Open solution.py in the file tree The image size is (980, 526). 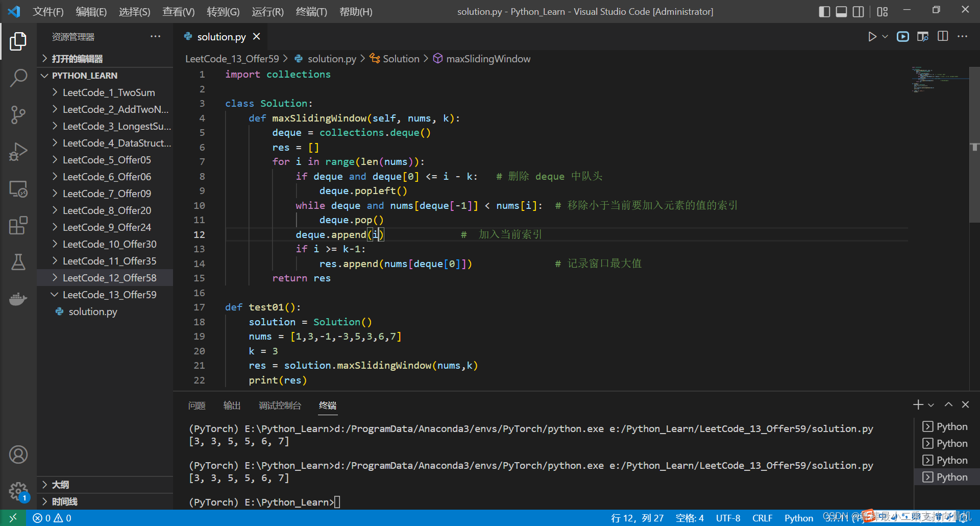(105, 312)
